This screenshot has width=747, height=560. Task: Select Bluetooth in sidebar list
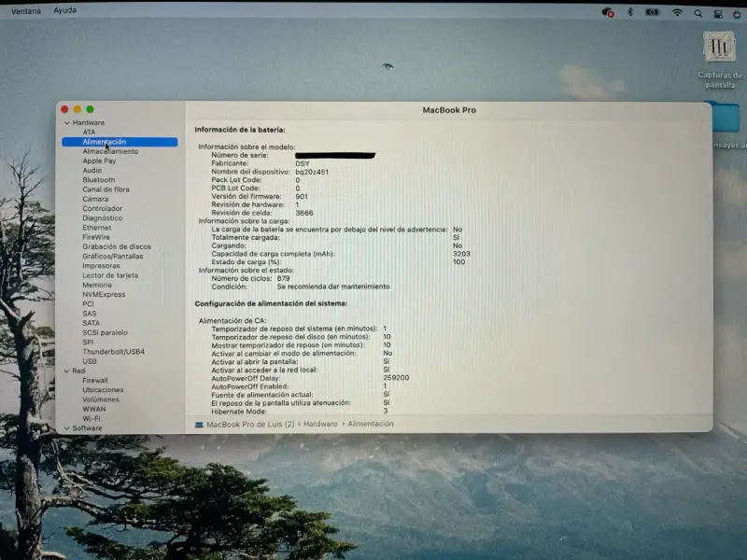click(99, 180)
